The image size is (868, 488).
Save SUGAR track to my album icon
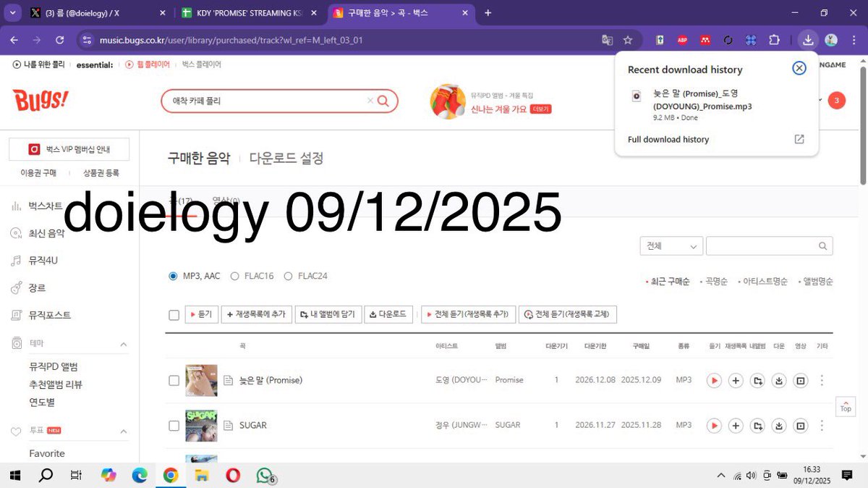click(757, 425)
